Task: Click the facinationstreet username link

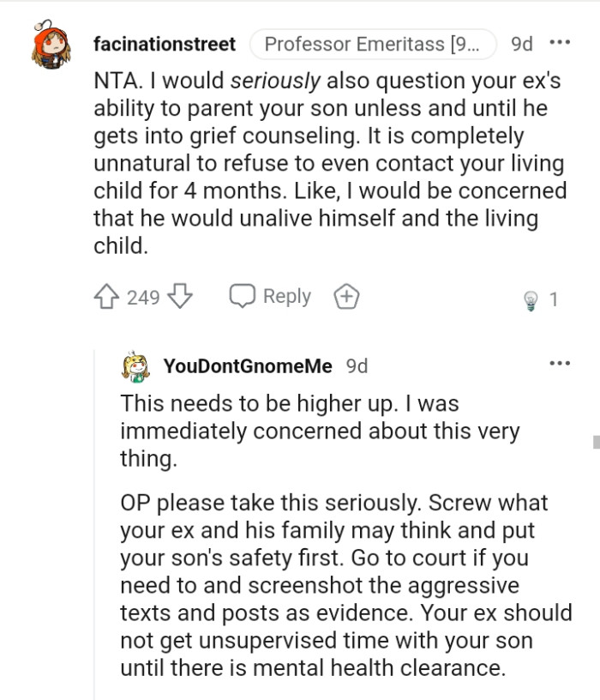Action: coord(164,44)
